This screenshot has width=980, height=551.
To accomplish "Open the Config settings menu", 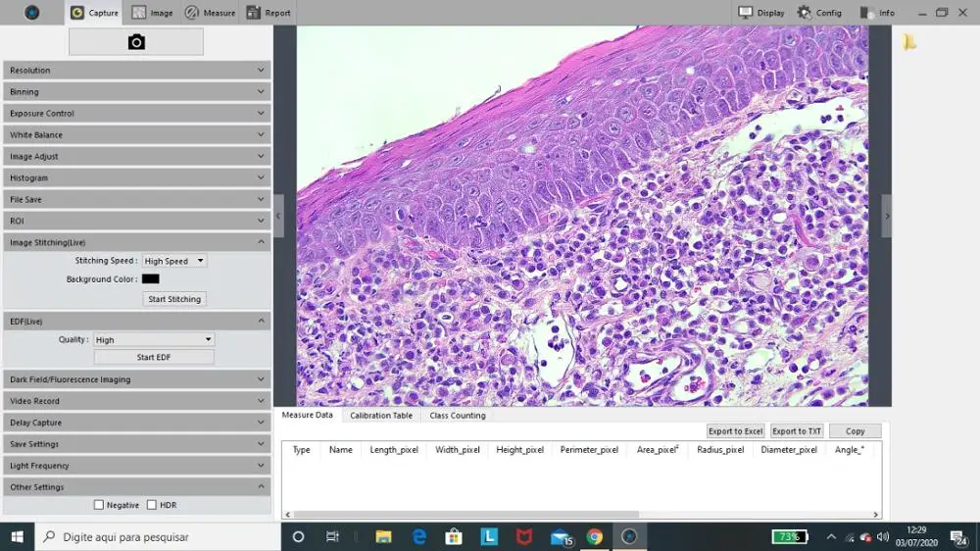I will pyautogui.click(x=819, y=13).
